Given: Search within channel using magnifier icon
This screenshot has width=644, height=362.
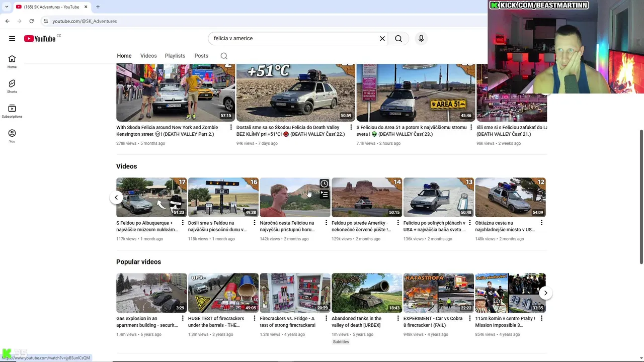Looking at the screenshot, I should coord(224,56).
